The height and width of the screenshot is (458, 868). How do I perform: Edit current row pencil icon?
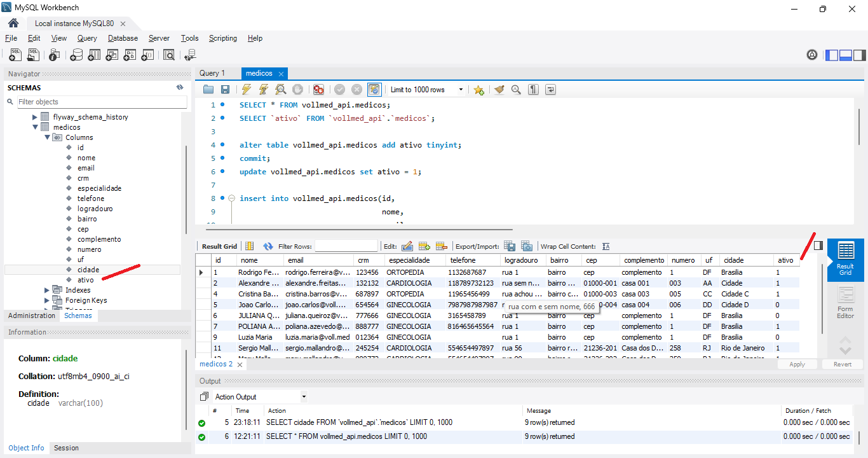(407, 246)
